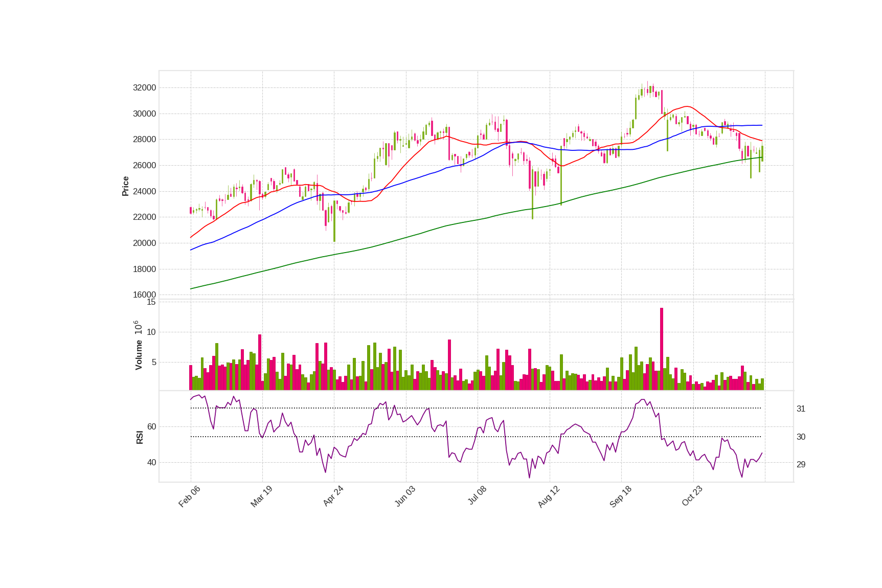
Task: Click the Mar 19 date label
Action: (x=261, y=496)
